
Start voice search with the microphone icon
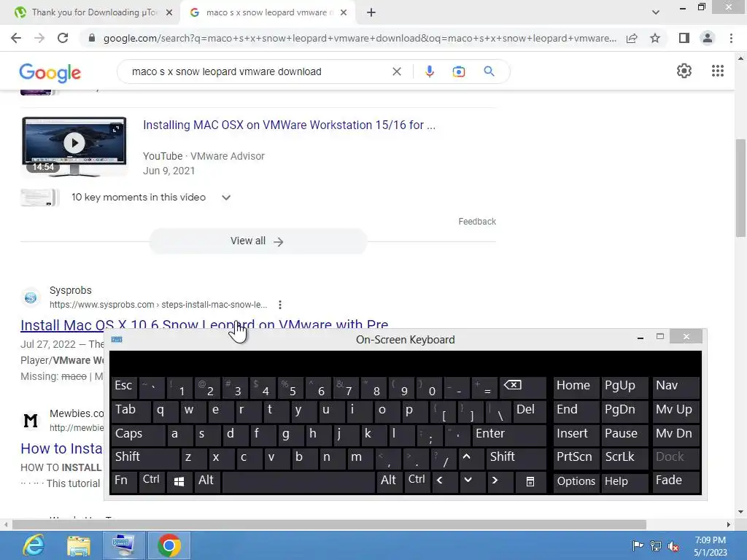pyautogui.click(x=429, y=71)
